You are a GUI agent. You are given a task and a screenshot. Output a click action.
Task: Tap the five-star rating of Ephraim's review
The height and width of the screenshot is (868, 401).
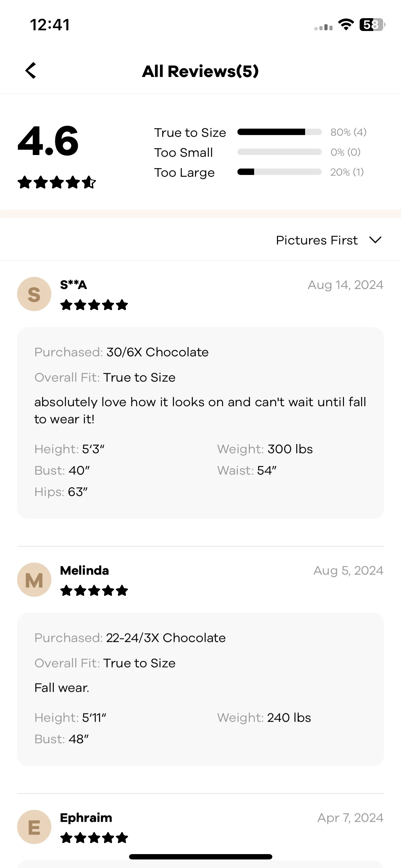click(94, 838)
